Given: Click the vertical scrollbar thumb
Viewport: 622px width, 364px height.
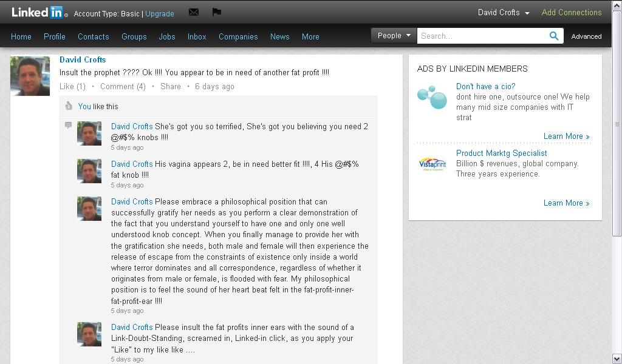Looking at the screenshot, I should coord(617,124).
